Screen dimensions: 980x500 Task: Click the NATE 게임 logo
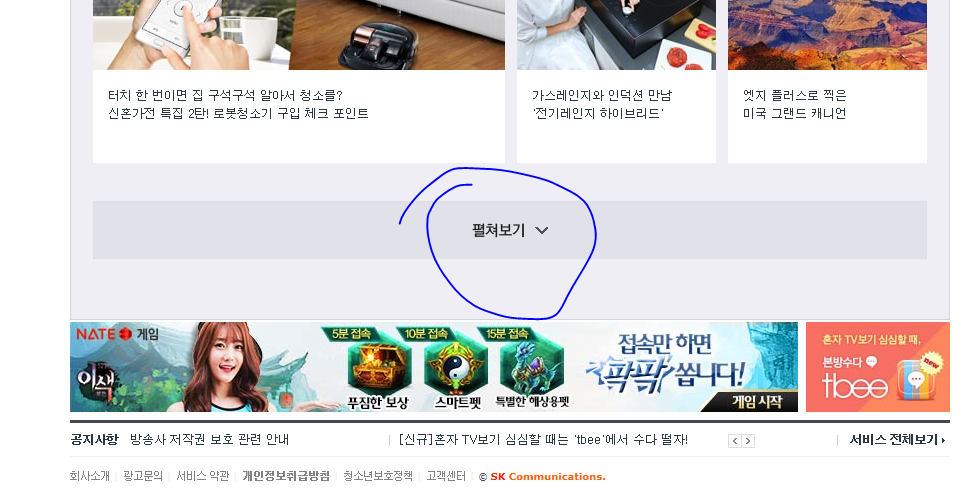(x=118, y=334)
